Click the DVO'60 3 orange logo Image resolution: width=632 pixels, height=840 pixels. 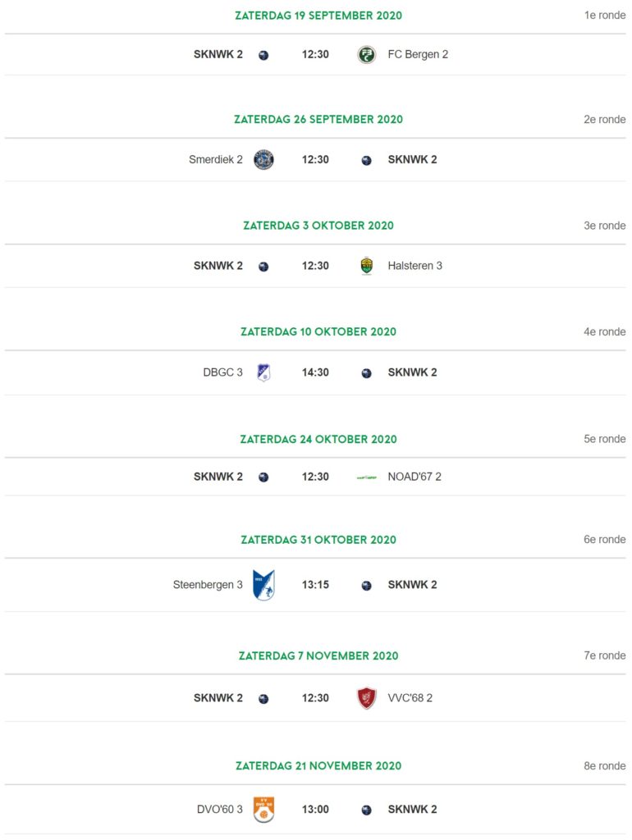(x=263, y=810)
